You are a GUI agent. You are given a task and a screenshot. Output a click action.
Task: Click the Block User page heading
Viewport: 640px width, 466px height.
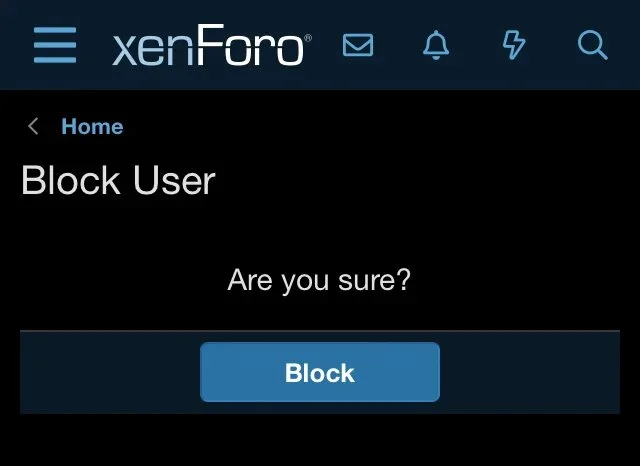(118, 180)
